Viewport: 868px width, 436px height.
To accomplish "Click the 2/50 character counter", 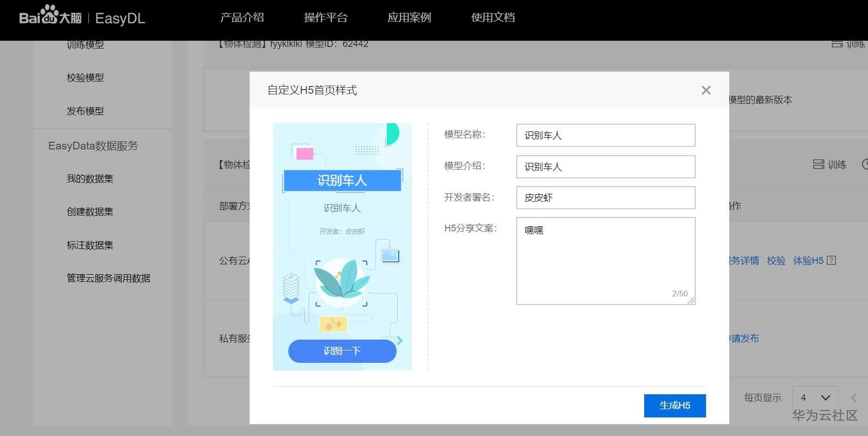I will (680, 293).
